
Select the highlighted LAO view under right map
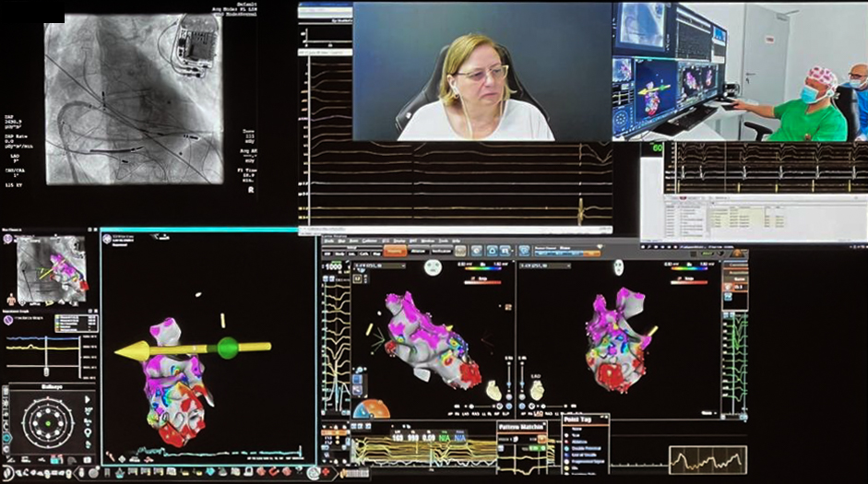click(540, 413)
